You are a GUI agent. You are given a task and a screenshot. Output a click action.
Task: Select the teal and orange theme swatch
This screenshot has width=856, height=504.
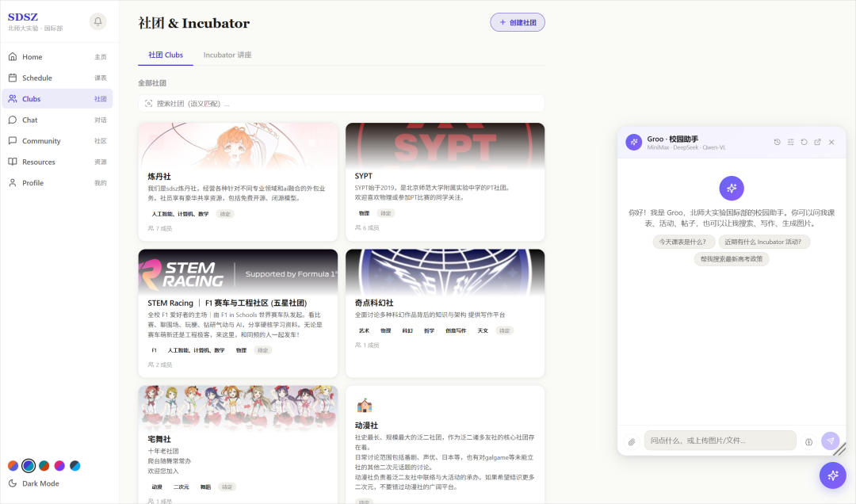click(44, 466)
